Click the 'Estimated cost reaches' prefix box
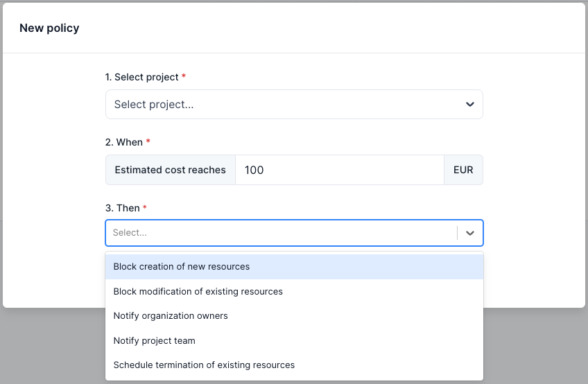This screenshot has width=588, height=384. coord(171,170)
